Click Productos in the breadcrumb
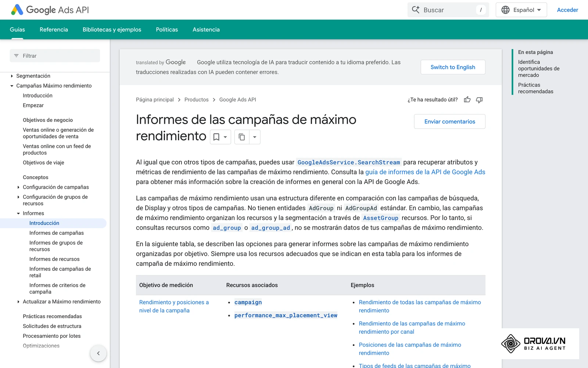 (196, 100)
